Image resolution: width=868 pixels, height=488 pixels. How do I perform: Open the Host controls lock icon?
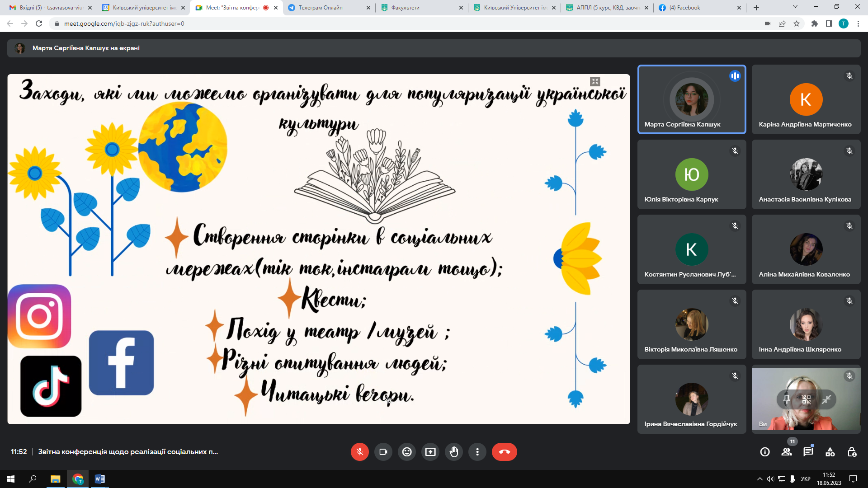(x=852, y=452)
